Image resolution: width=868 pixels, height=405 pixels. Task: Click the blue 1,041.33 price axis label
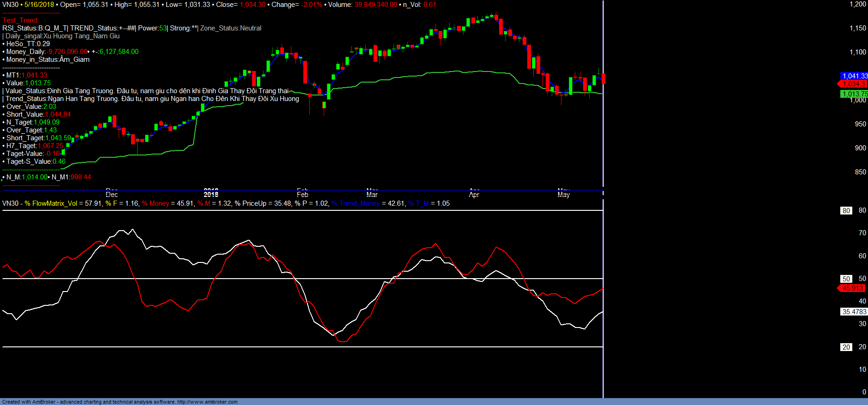[x=854, y=76]
